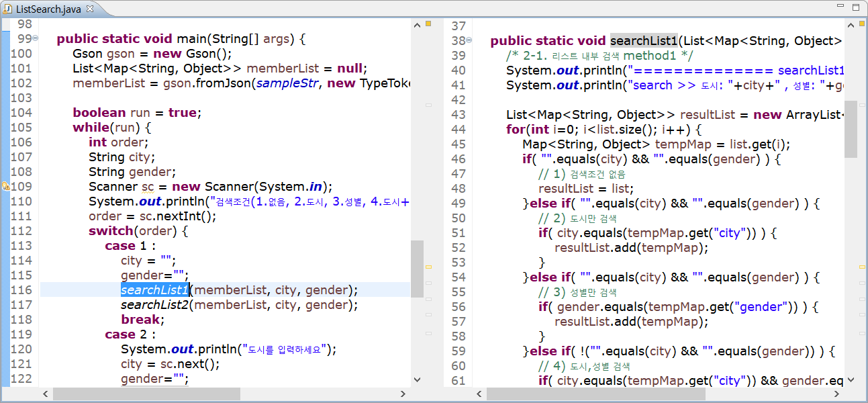
Task: Collapse the main method fold at line 99
Action: coord(36,38)
